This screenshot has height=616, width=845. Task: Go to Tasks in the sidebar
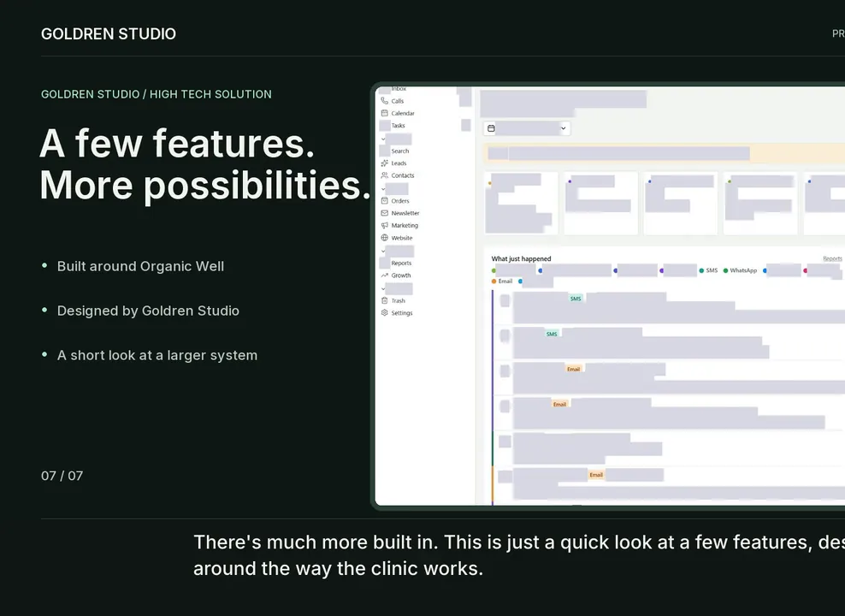pyautogui.click(x=399, y=126)
